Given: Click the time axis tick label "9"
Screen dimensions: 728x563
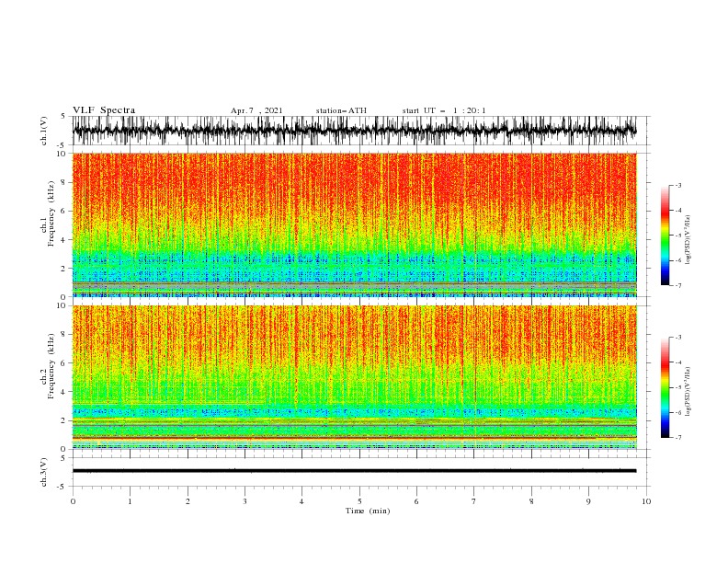Looking at the screenshot, I should pos(588,501).
